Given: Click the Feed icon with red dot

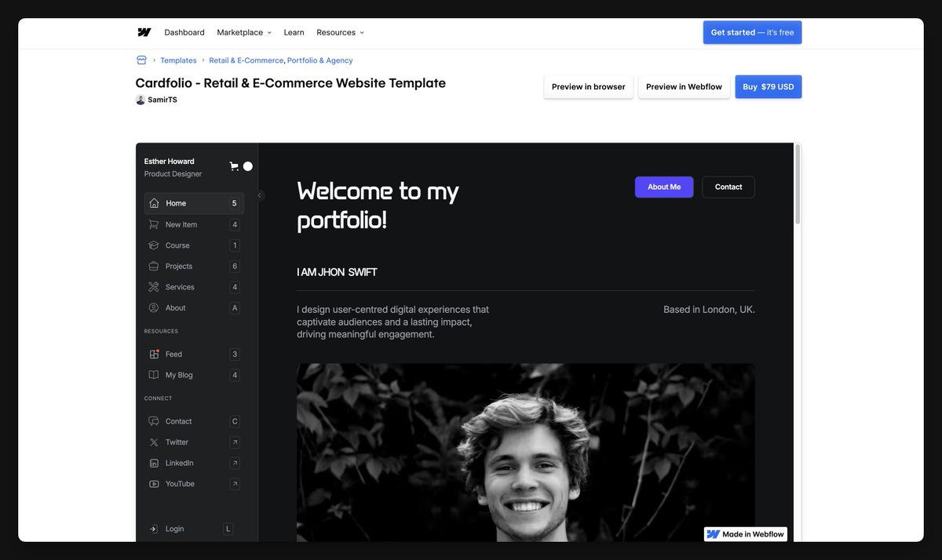Looking at the screenshot, I should [154, 354].
